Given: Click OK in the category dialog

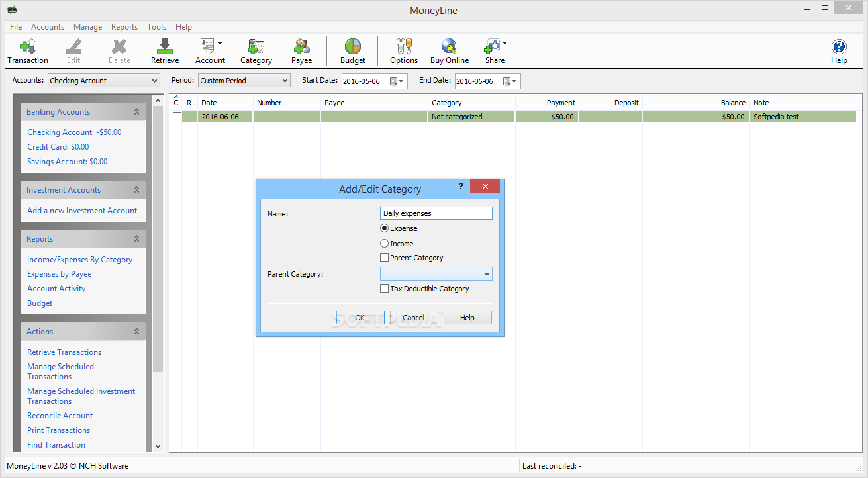Looking at the screenshot, I should [x=360, y=318].
